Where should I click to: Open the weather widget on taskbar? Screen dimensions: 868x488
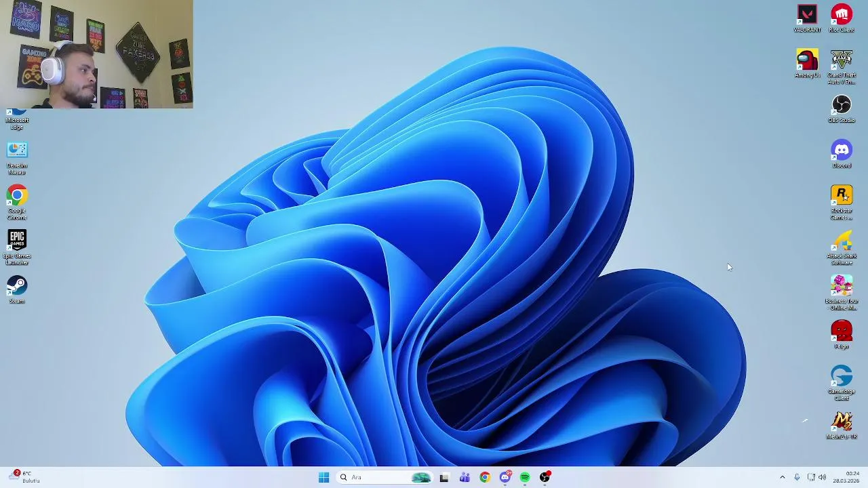click(24, 477)
